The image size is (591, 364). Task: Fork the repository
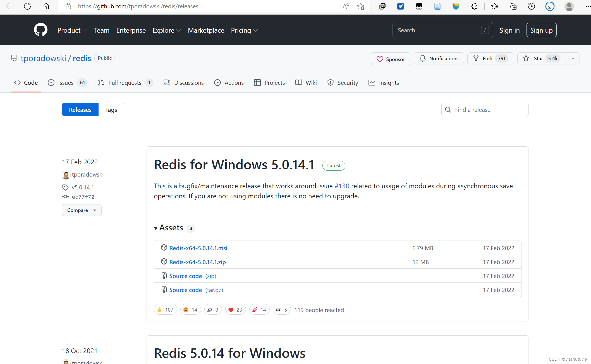pyautogui.click(x=490, y=58)
